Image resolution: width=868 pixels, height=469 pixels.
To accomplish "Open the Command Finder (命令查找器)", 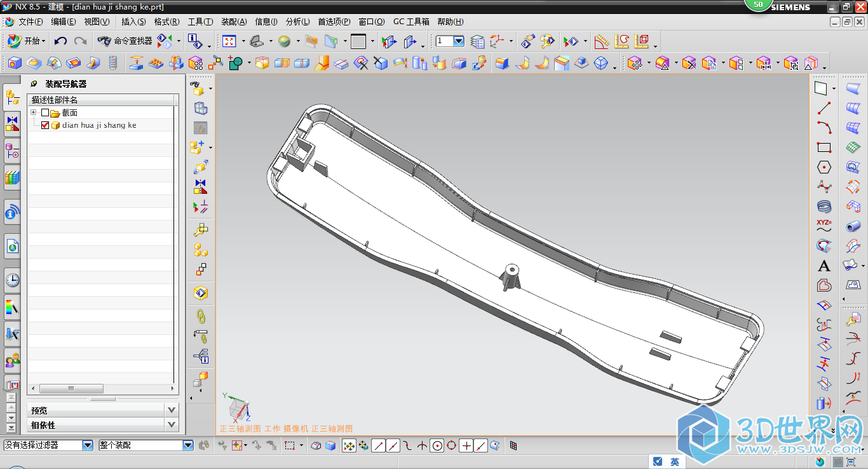I will pos(125,41).
